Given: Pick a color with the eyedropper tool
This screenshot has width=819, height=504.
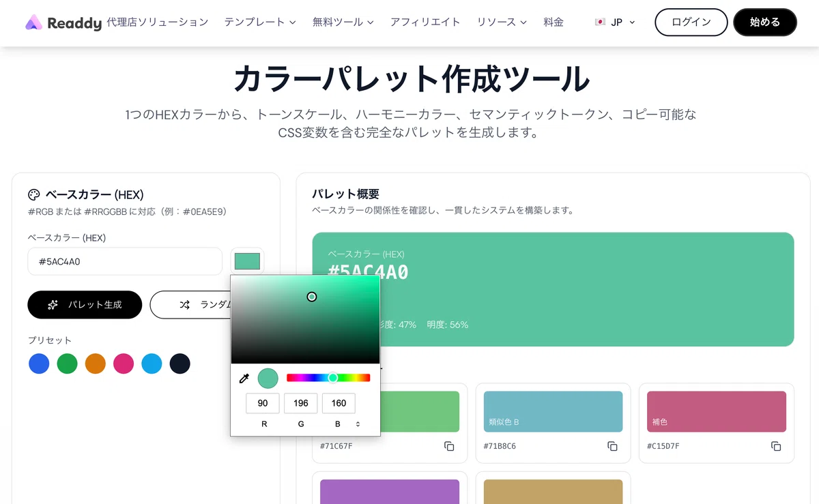Looking at the screenshot, I should (244, 379).
